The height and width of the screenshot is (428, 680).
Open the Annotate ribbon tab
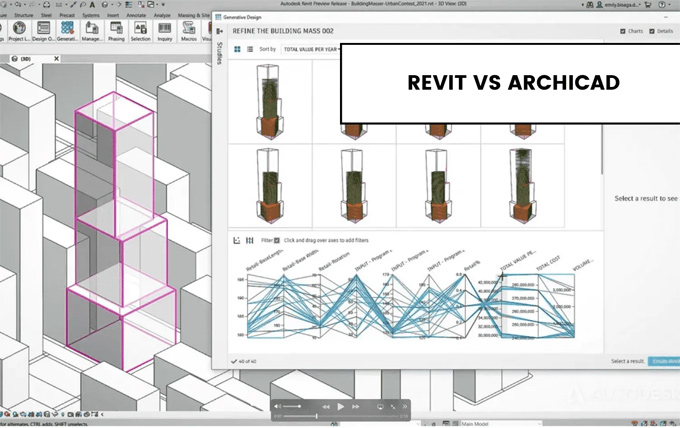click(136, 15)
